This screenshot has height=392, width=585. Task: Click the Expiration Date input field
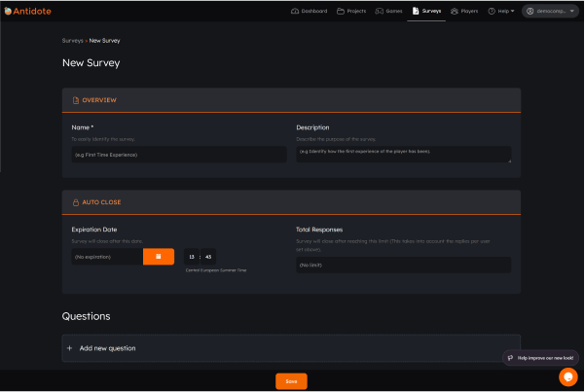107,257
